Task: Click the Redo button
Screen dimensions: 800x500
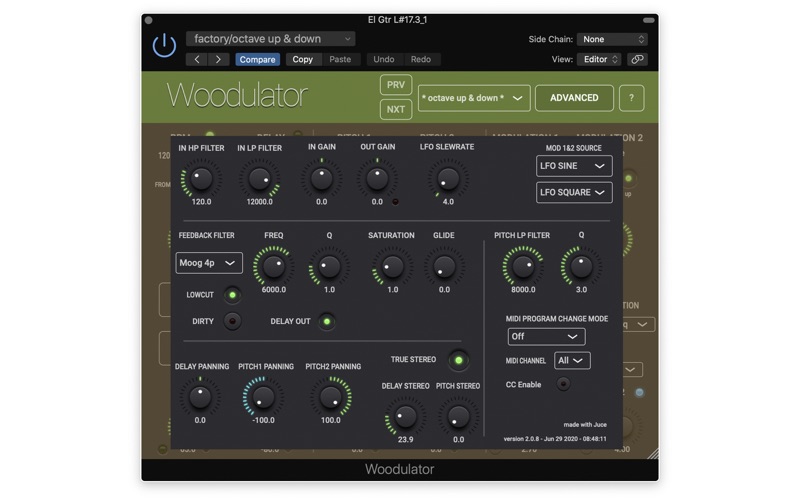Action: 421,59
